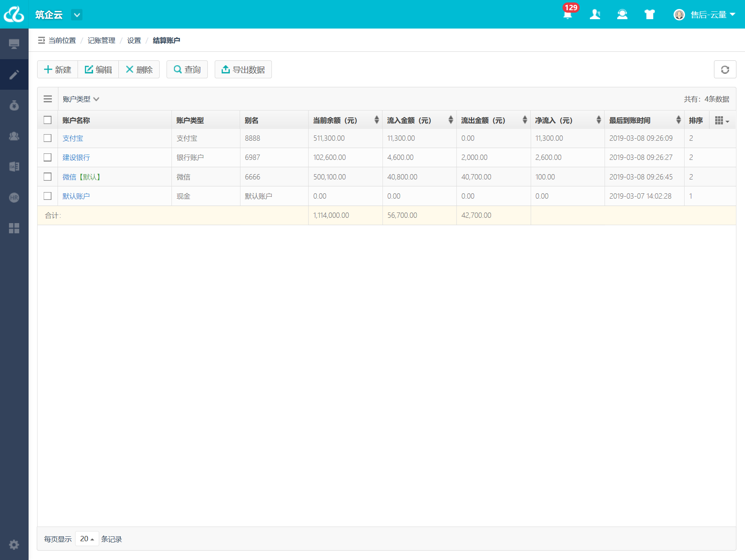Sort by 流出金额 column arrows
The width and height of the screenshot is (745, 560).
tap(525, 120)
